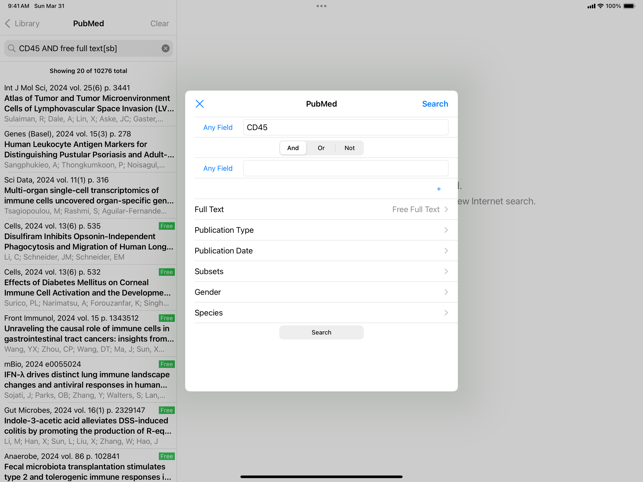Close the PubMed search dialog with X
This screenshot has width=643, height=482.
[x=200, y=104]
